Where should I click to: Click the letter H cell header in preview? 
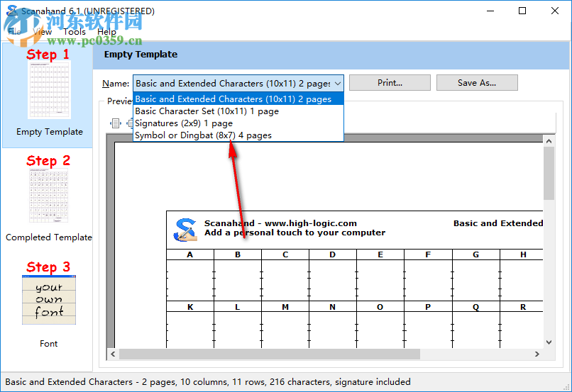click(523, 254)
